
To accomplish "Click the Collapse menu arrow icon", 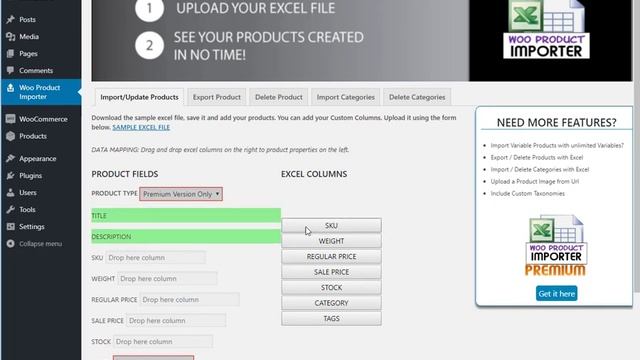I will [x=11, y=244].
